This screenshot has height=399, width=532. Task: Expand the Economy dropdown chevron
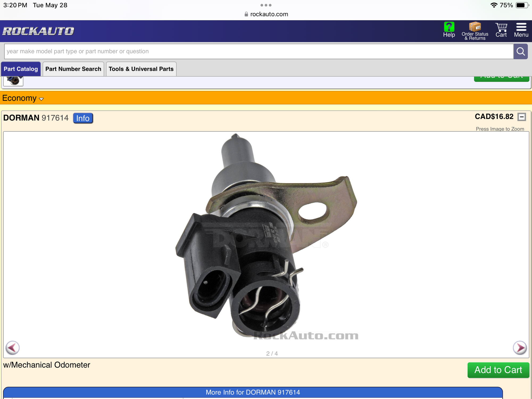pyautogui.click(x=41, y=99)
